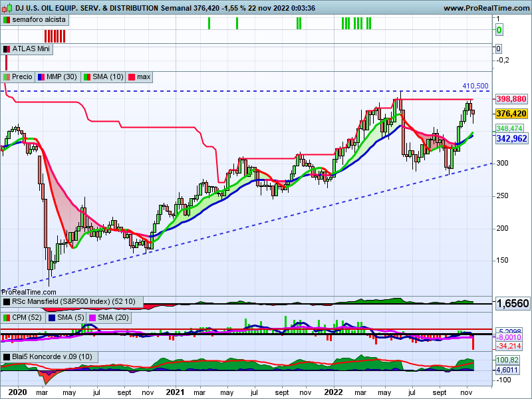532x399 pixels.
Task: Click the 4,6011 Koncorde value label
Action: tap(507, 370)
